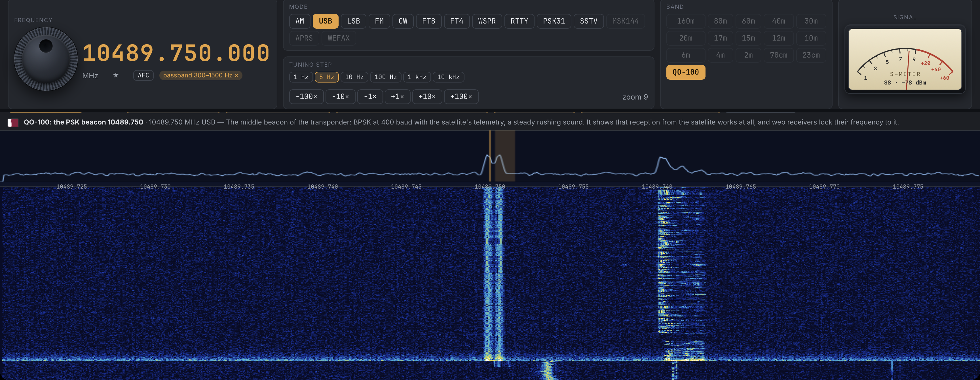Screen dimensions: 980x380
Task: Select WEFAX mode
Action: [339, 38]
